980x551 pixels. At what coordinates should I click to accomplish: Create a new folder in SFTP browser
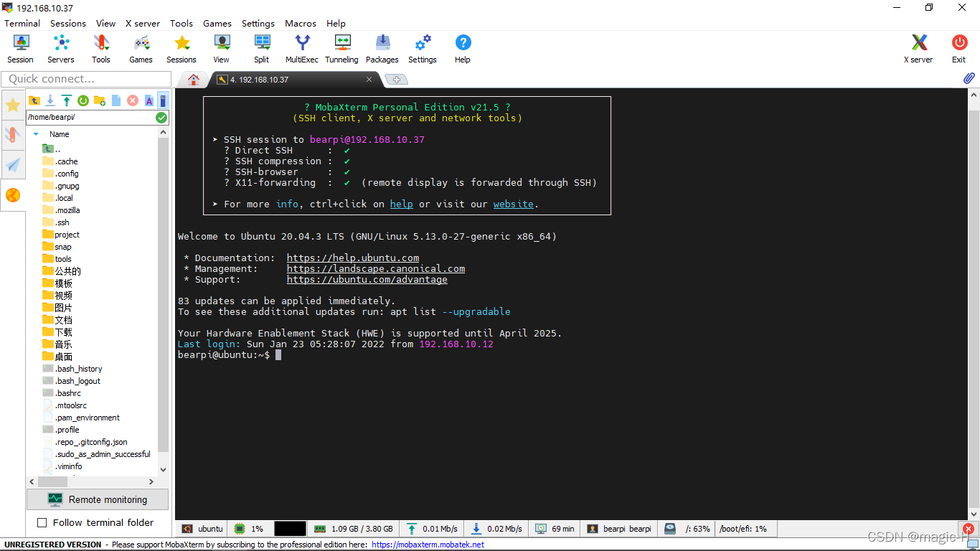tap(100, 100)
